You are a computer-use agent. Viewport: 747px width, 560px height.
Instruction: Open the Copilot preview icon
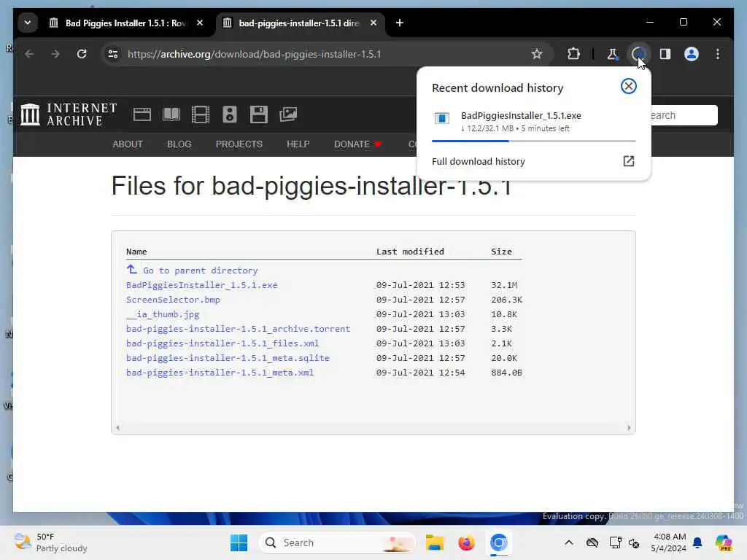click(724, 542)
